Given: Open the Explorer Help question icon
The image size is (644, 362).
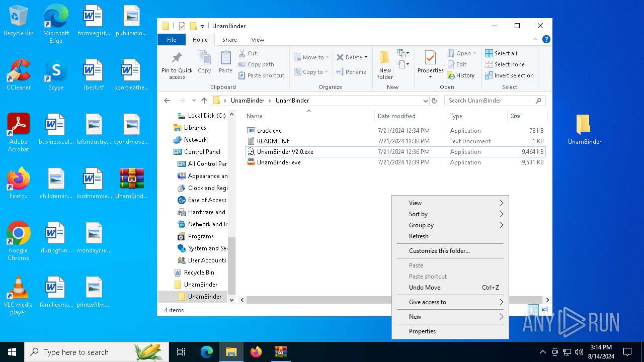Looking at the screenshot, I should pos(546,39).
